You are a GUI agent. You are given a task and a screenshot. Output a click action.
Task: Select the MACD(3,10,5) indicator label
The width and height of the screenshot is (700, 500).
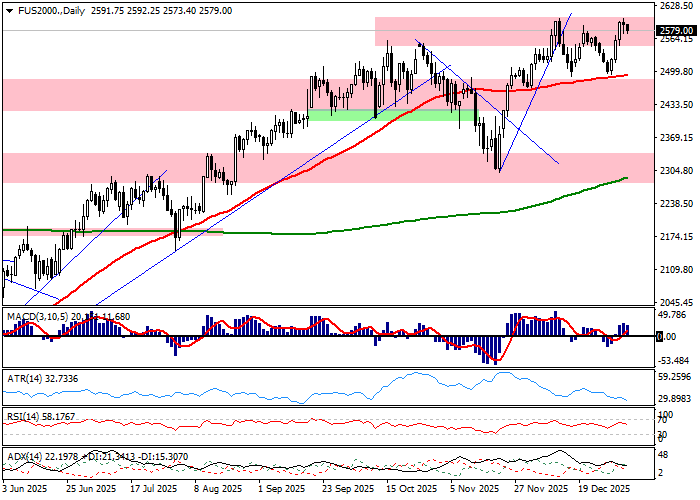point(36,316)
